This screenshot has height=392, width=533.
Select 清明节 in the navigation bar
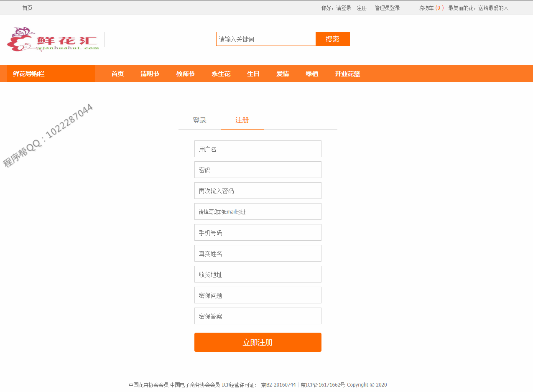tap(150, 74)
